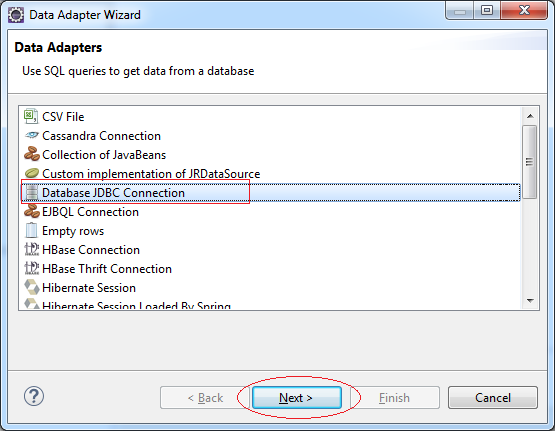Viewport: 555px width, 431px height.
Task: Click the Collection of JavaBeans beans icon
Action: [31, 154]
